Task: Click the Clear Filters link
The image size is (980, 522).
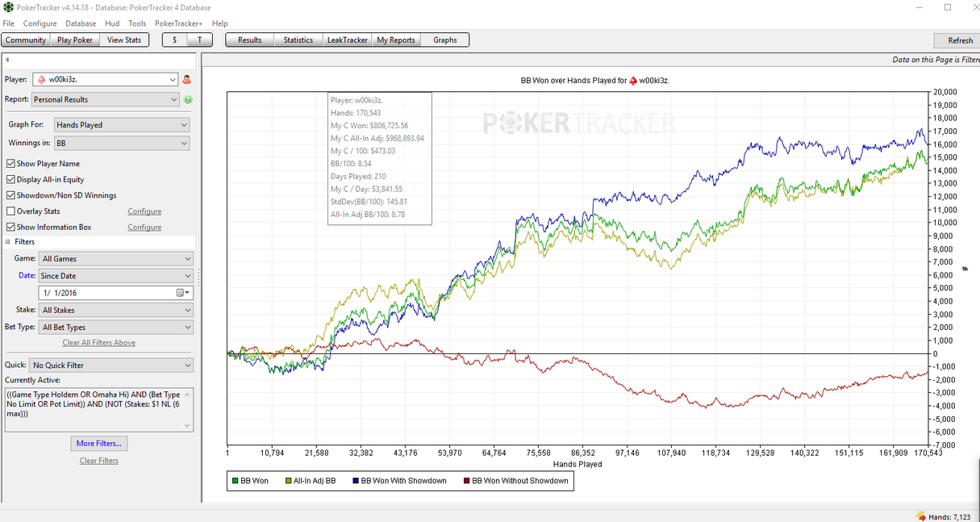Action: [99, 461]
